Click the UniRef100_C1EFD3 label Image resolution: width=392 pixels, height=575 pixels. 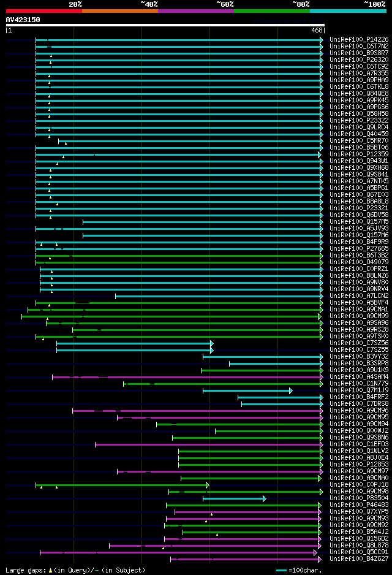pos(359,444)
